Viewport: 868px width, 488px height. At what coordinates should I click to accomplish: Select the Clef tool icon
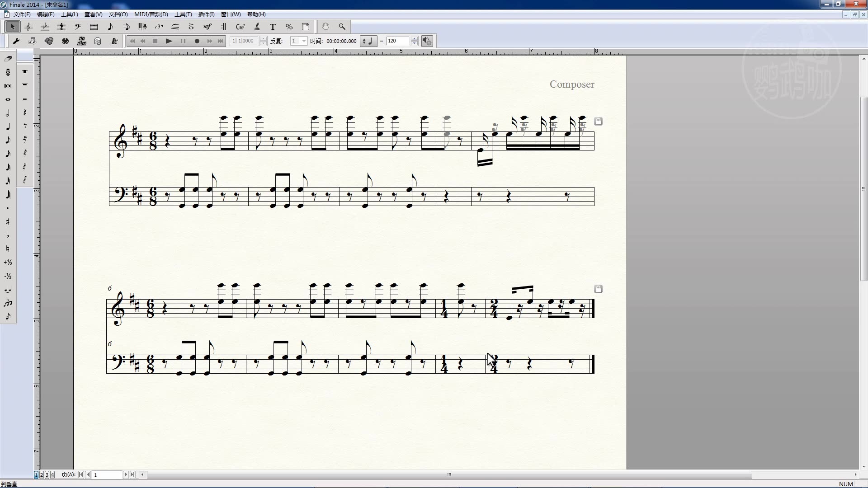[x=78, y=27]
